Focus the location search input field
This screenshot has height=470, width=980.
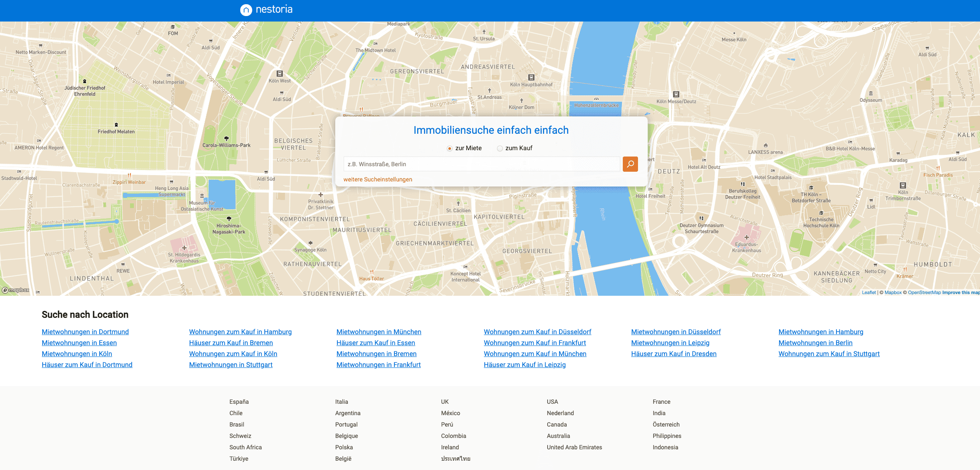click(x=482, y=164)
